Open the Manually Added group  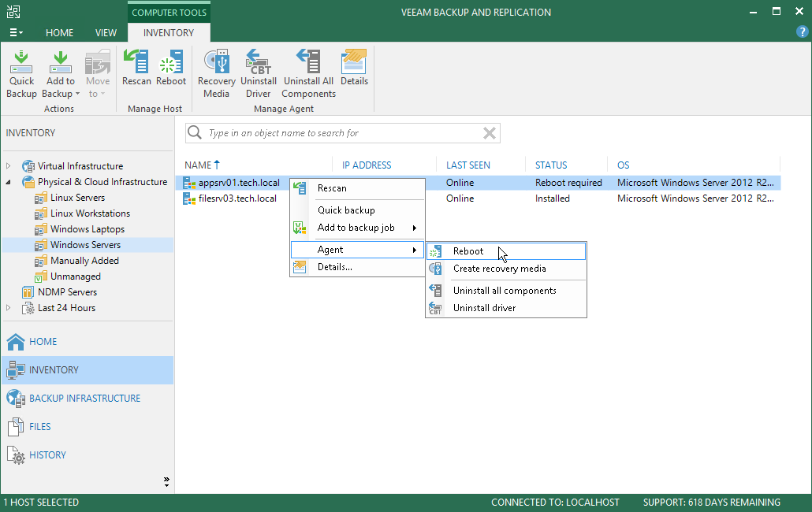[84, 261]
